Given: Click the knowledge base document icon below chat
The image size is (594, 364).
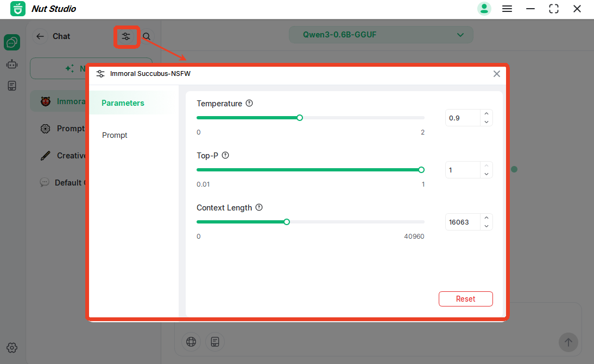Looking at the screenshot, I should click(x=215, y=342).
